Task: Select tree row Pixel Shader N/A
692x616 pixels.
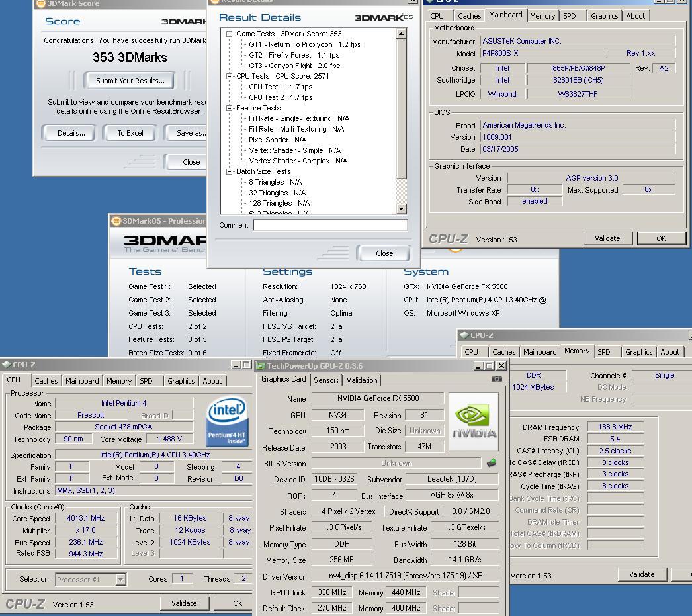Action: pyautogui.click(x=277, y=140)
